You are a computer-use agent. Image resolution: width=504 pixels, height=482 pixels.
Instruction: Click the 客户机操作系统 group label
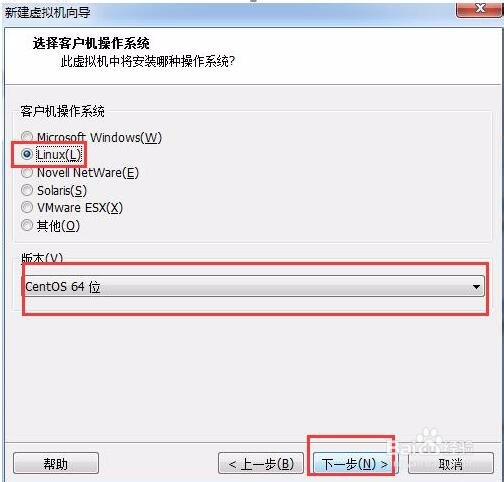point(62,111)
